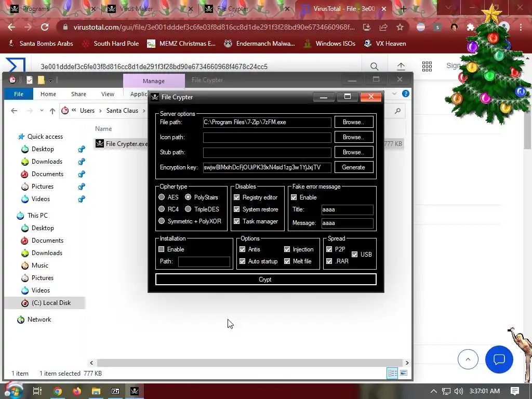Open the Manage ribbon tab
This screenshot has height=399, width=532.
pyautogui.click(x=154, y=81)
